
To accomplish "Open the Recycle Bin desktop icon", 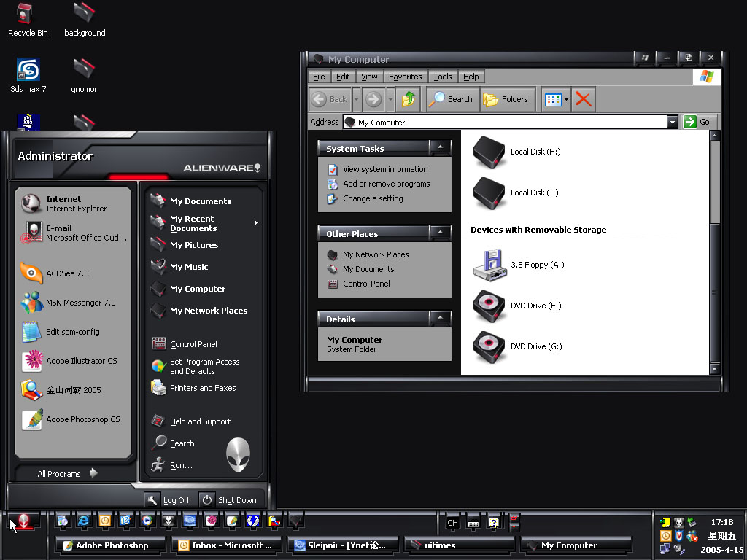I will point(28,20).
